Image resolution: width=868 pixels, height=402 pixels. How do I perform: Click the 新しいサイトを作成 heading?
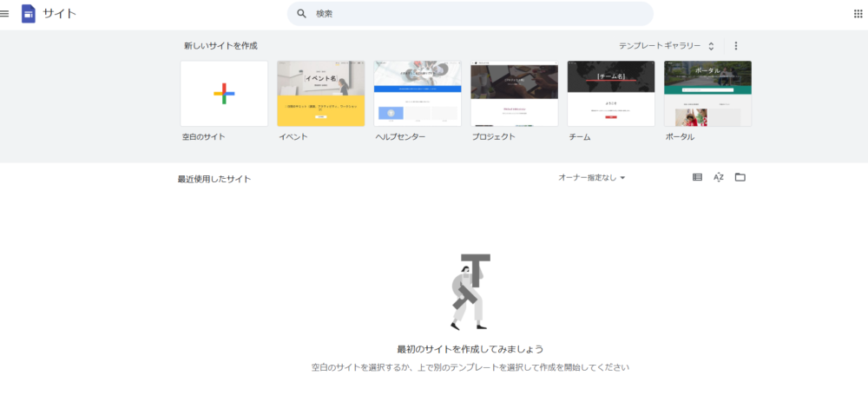click(x=220, y=46)
